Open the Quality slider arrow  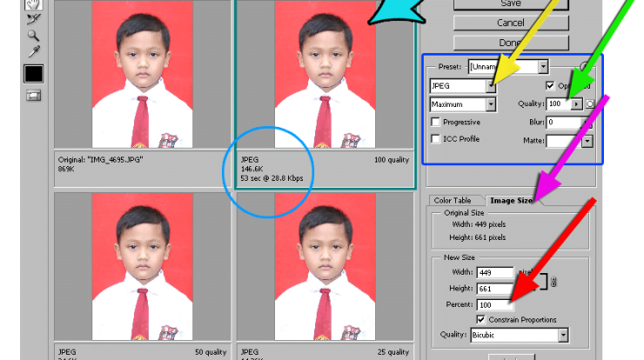pyautogui.click(x=577, y=104)
